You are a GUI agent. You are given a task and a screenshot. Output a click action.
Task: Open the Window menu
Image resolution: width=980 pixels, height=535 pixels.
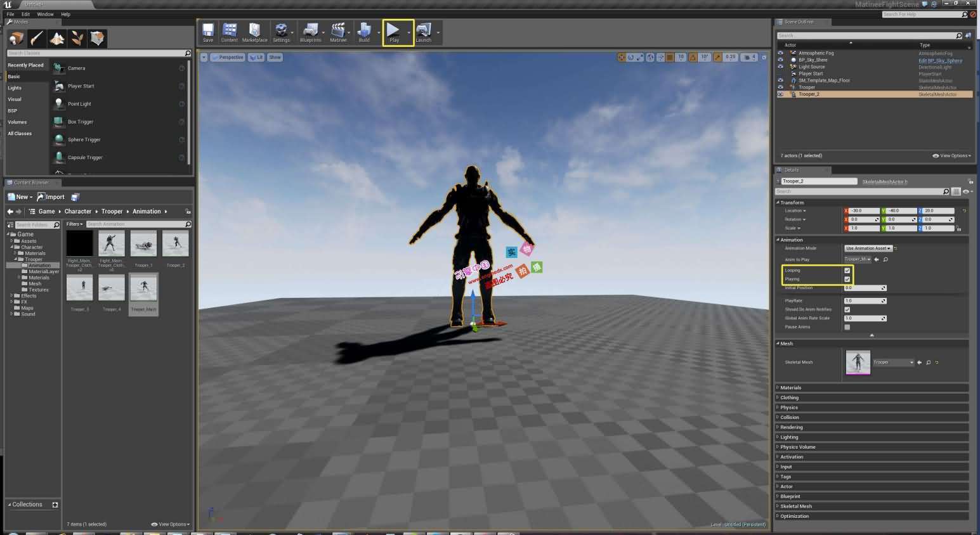click(x=45, y=14)
